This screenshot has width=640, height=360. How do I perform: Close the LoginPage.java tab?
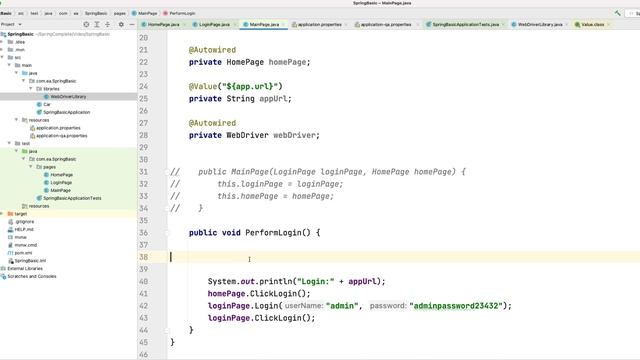point(235,24)
